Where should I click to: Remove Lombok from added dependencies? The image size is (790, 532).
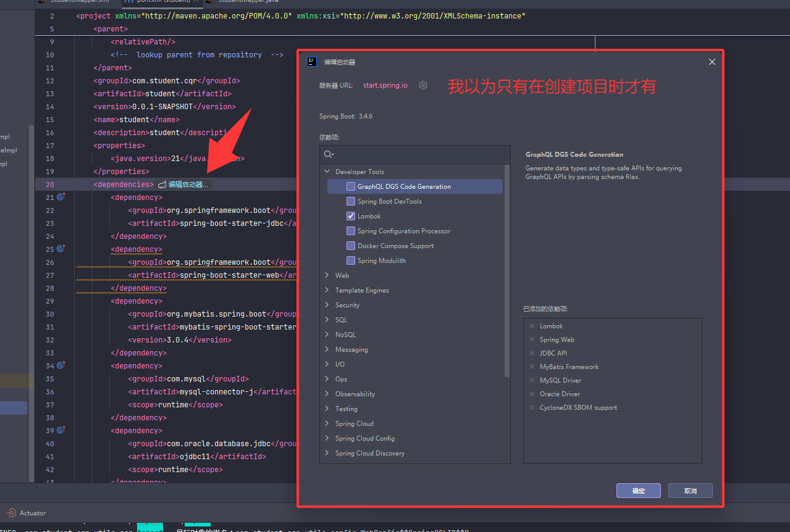pyautogui.click(x=532, y=326)
